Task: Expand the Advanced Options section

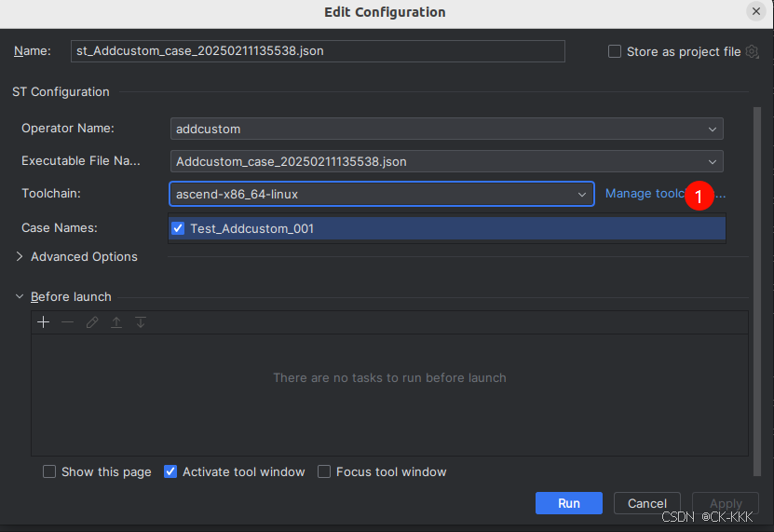Action: coord(20,256)
